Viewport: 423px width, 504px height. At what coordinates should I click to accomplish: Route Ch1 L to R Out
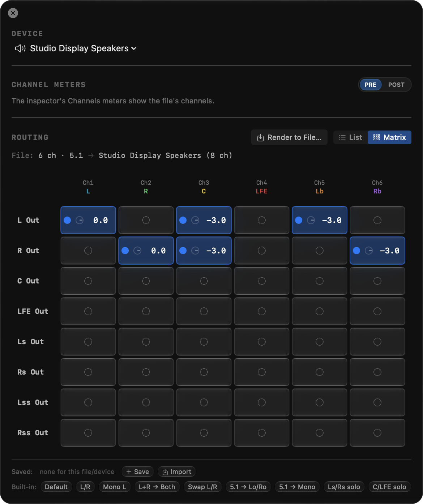[88, 251]
